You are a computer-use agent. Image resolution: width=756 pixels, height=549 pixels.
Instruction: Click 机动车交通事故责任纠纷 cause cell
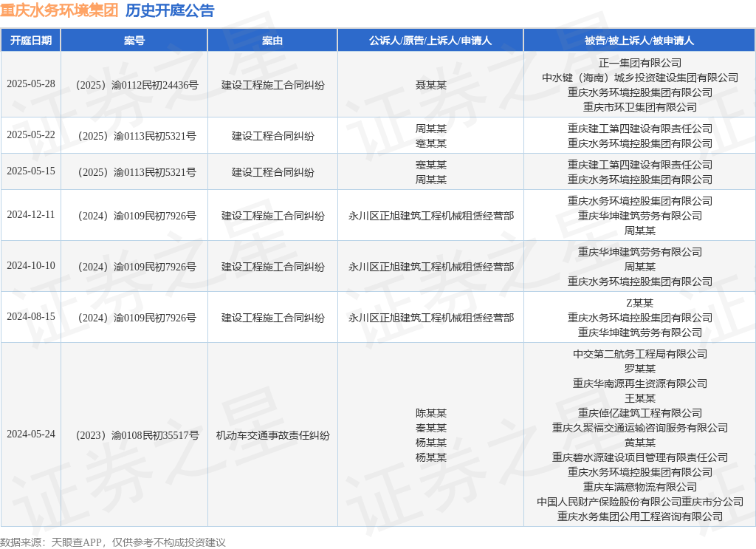click(273, 435)
